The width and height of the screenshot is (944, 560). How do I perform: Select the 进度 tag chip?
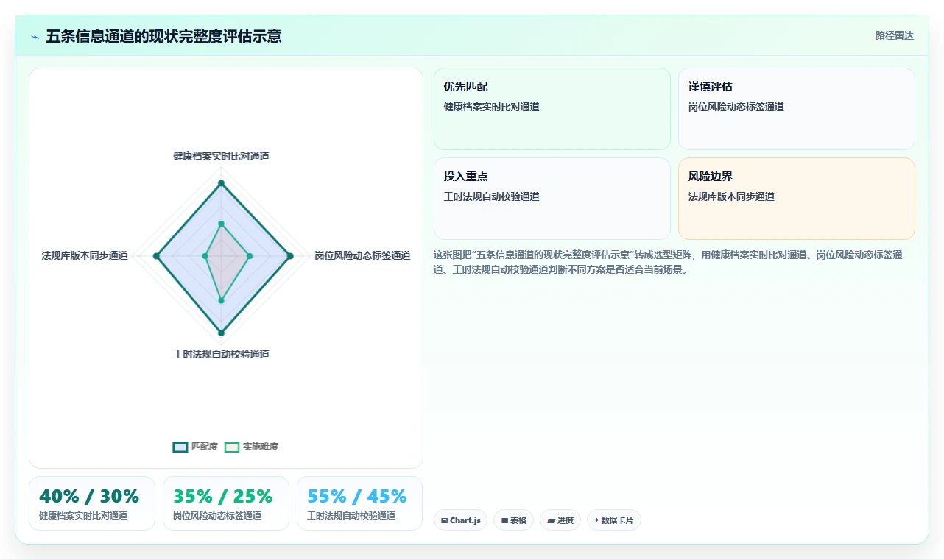tap(560, 520)
